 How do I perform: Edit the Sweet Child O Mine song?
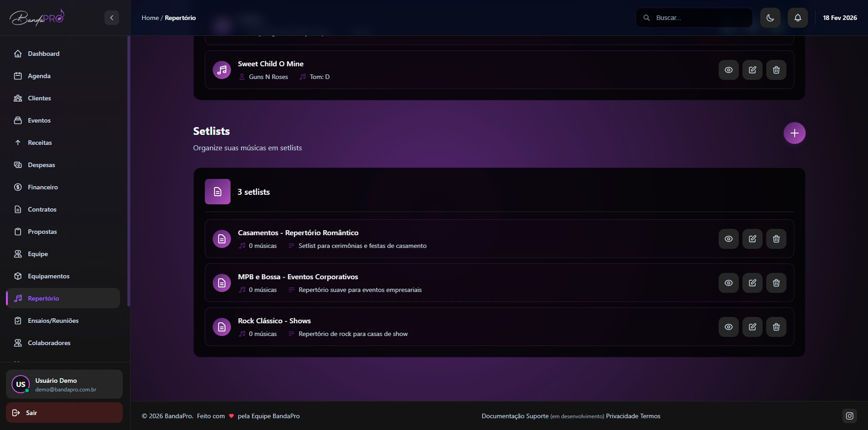(x=752, y=70)
